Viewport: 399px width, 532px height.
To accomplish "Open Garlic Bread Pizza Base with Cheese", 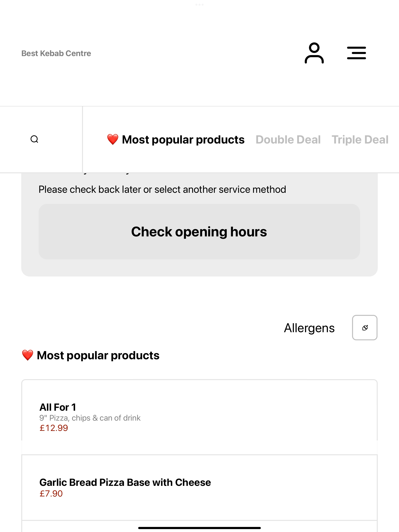I will [199, 488].
